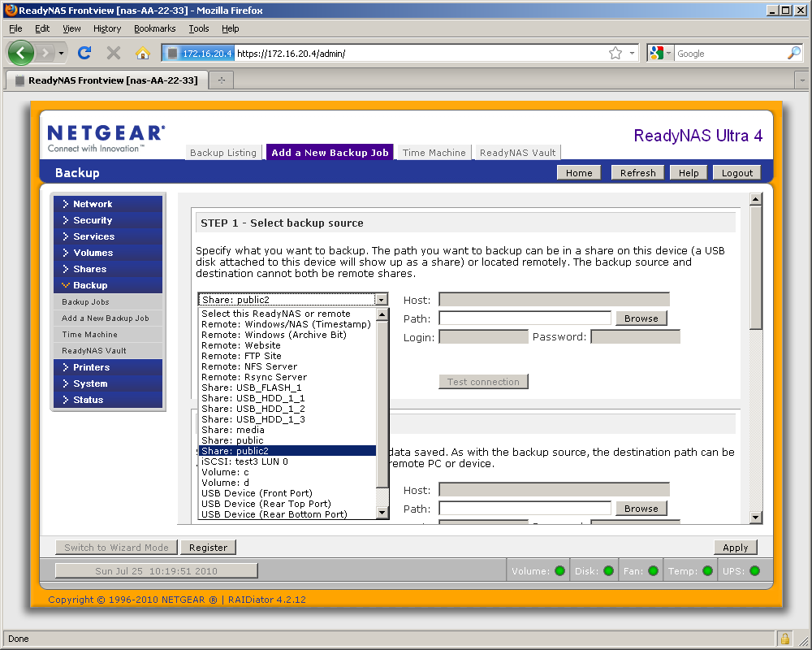The height and width of the screenshot is (650, 812).
Task: Collapse the Backup sidebar section
Action: pyautogui.click(x=108, y=285)
